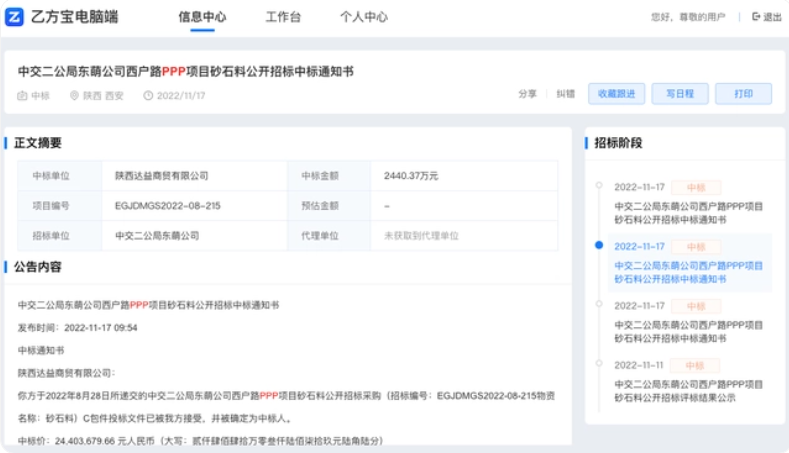Click the 中标 tag beside 2022-11-11
Image resolution: width=789 pixels, height=453 pixels.
click(695, 365)
